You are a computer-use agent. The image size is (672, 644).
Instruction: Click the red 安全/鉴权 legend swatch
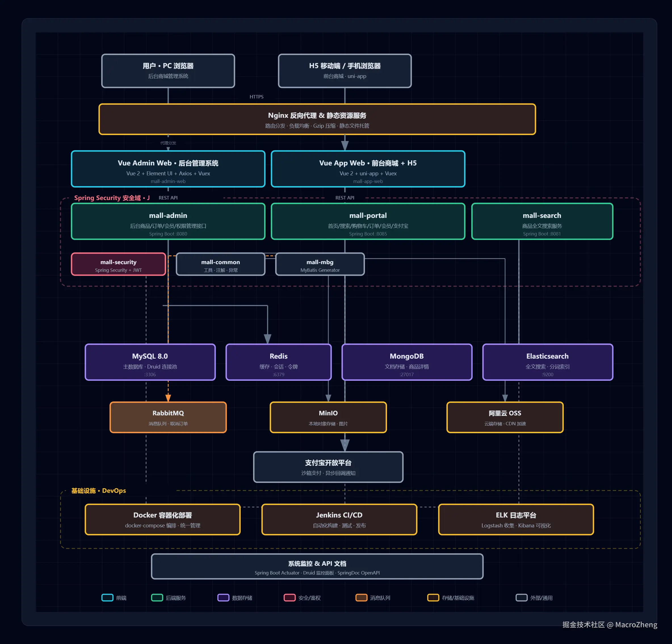[290, 598]
